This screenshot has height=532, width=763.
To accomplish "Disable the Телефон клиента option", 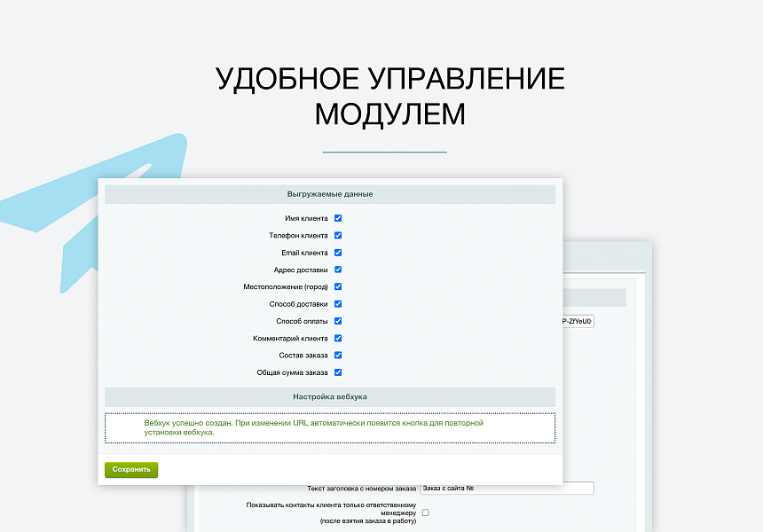I will tap(337, 235).
